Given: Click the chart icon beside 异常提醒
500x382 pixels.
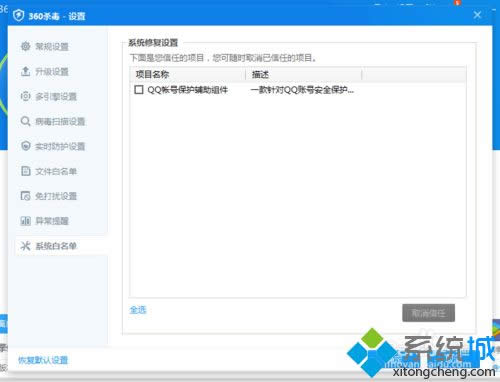Looking at the screenshot, I should pyautogui.click(x=26, y=221).
